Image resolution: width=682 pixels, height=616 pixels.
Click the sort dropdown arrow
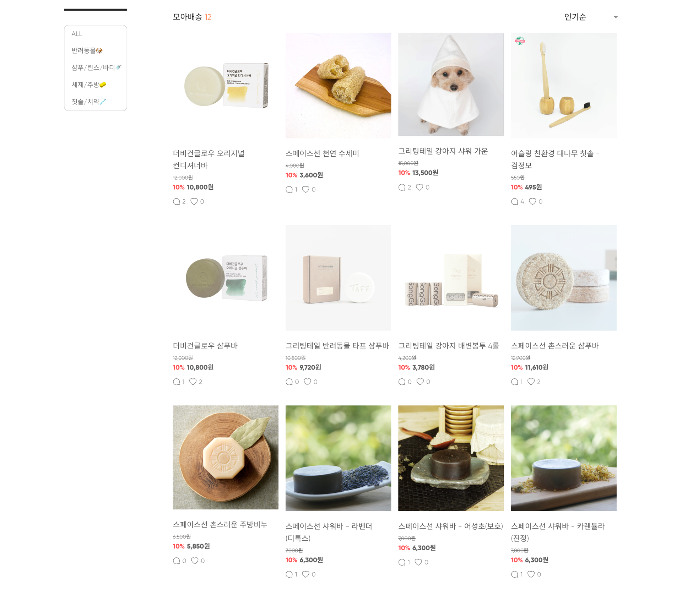click(616, 17)
